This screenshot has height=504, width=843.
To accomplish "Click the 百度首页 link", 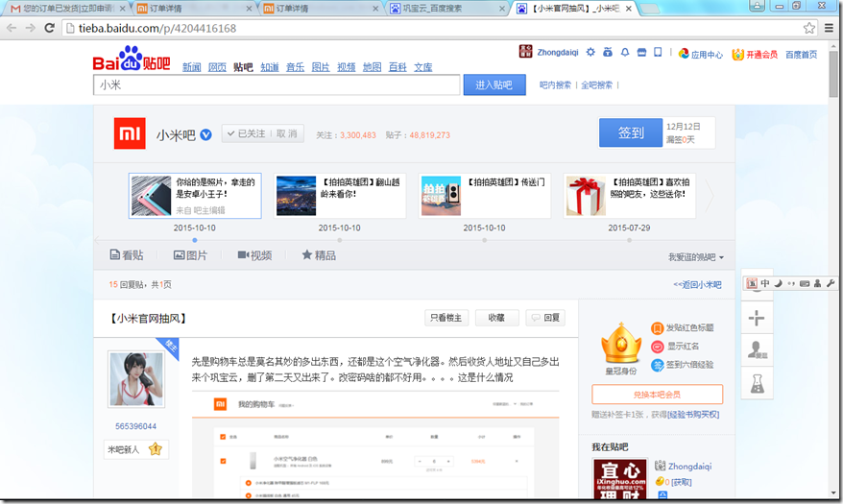I will pos(801,54).
